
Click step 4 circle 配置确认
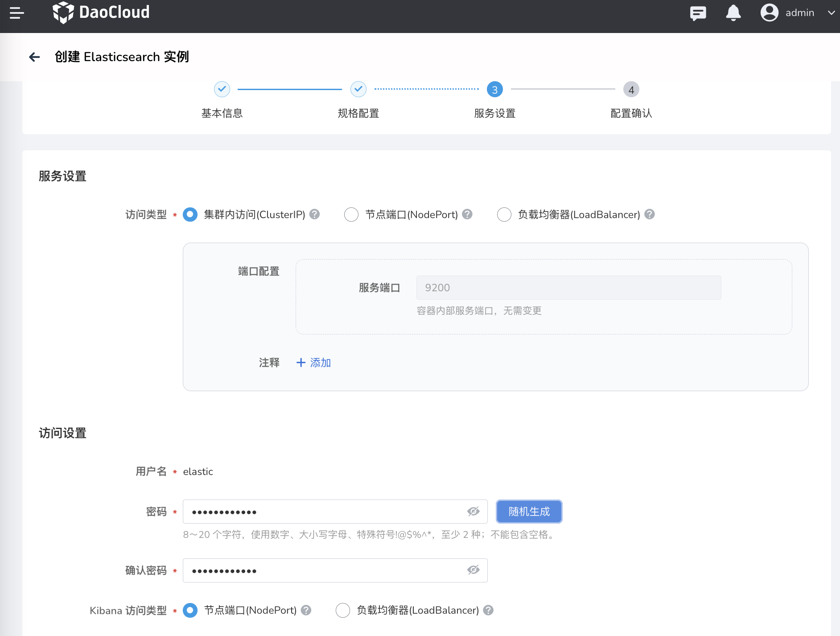click(631, 89)
